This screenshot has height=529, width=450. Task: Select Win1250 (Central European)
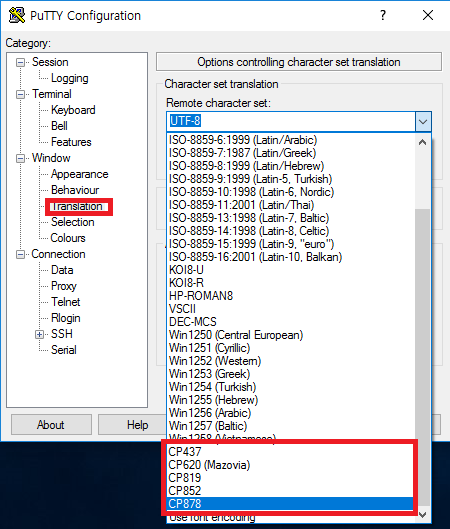pyautogui.click(x=291, y=335)
